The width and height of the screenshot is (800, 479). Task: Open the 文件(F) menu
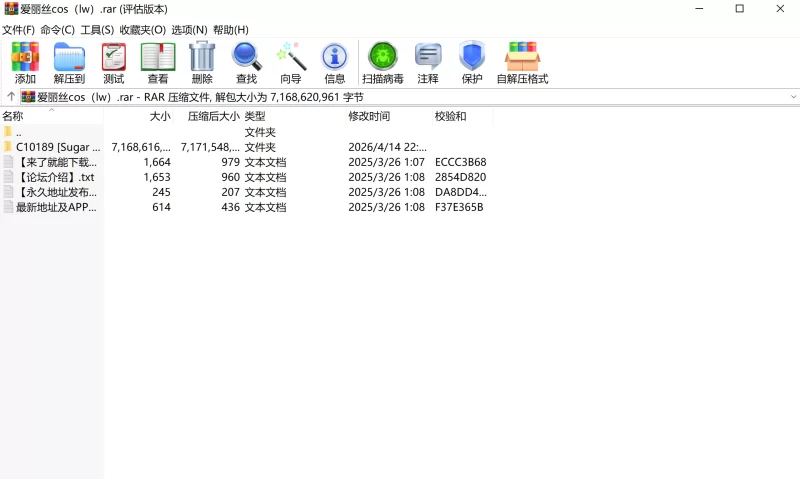coord(18,30)
